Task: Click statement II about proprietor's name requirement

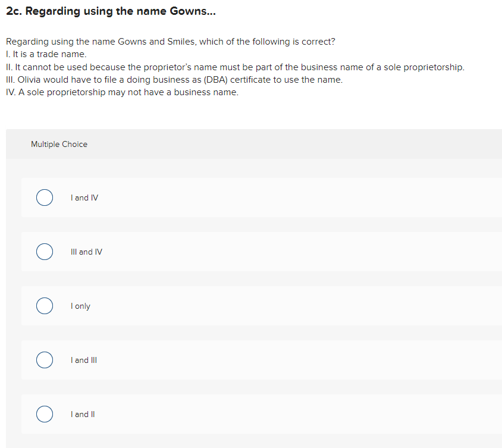Action: point(234,67)
